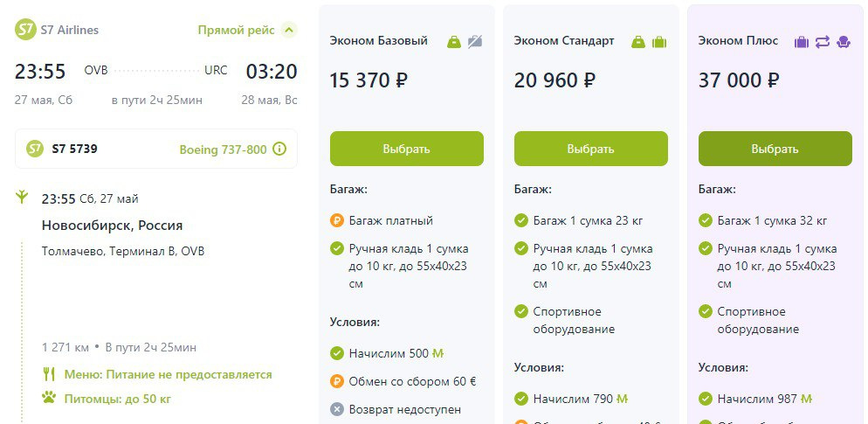868x424 pixels.
Task: Click the S7 Airlines logo icon
Action: [x=25, y=30]
